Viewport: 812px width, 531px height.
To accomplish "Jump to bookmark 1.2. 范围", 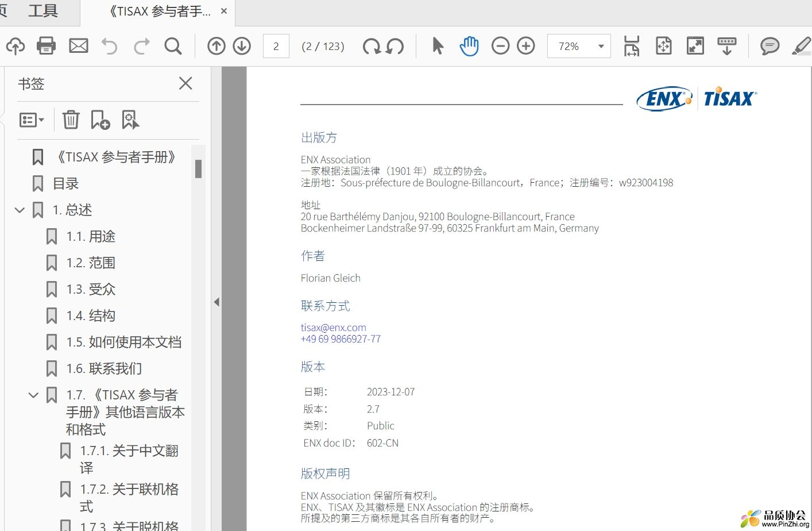I will 91,263.
